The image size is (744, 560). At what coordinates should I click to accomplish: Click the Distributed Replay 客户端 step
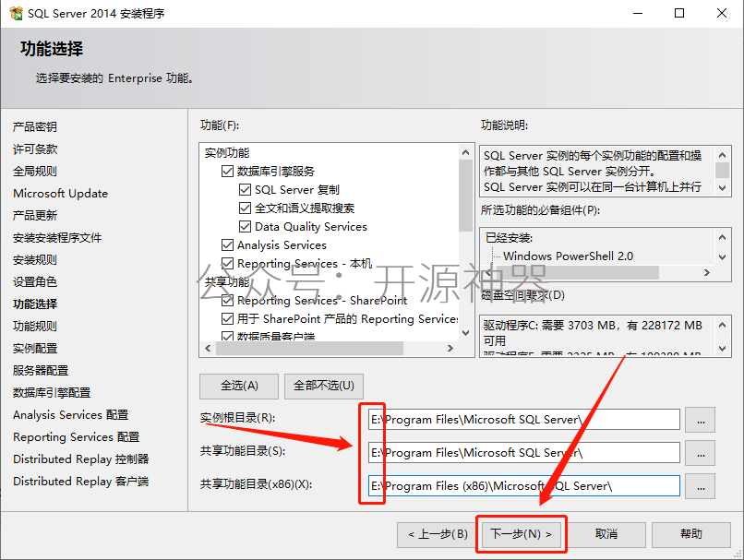pyautogui.click(x=80, y=482)
